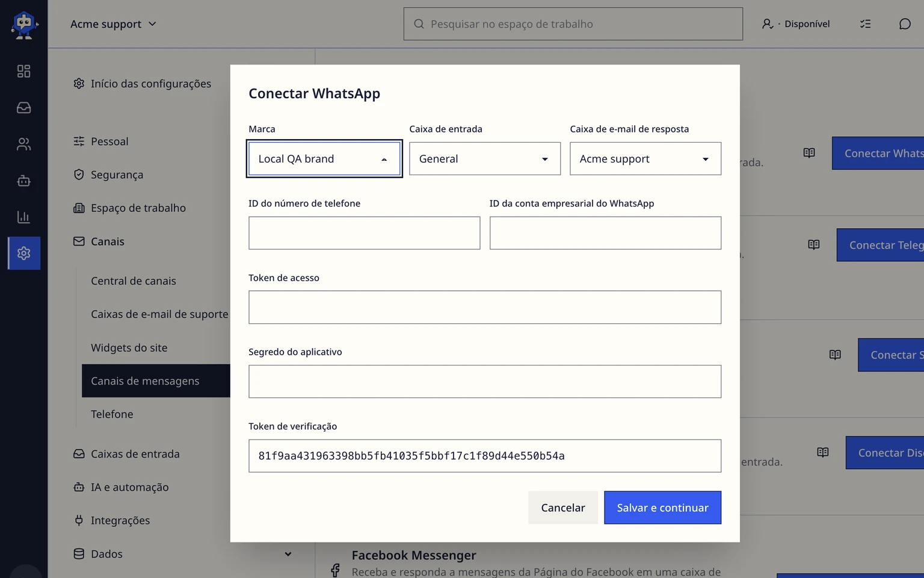The height and width of the screenshot is (578, 924).
Task: Click the Salvar e continuar button
Action: click(x=662, y=508)
